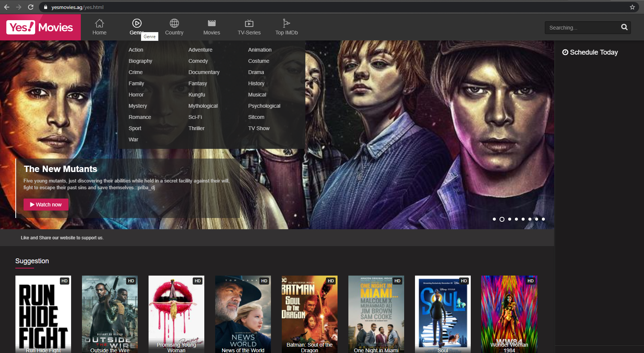Select the Fantasy genre
The height and width of the screenshot is (353, 644).
click(198, 83)
